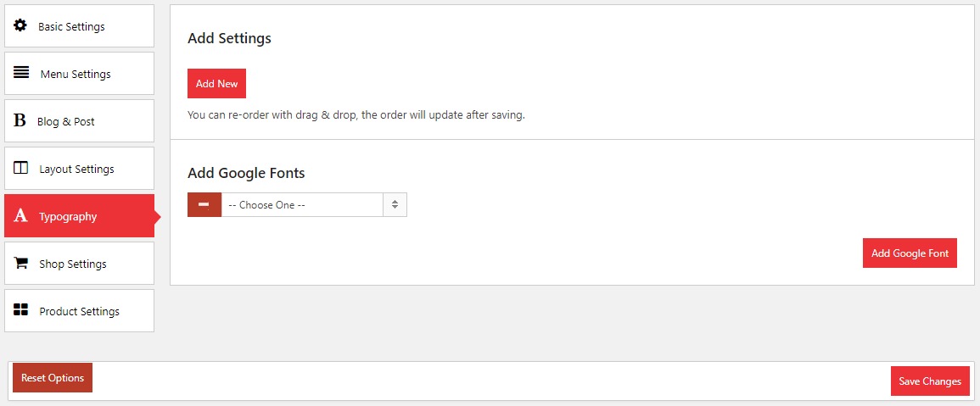Switch to the Menu Settings tab label
The height and width of the screenshot is (406, 980).
[76, 75]
